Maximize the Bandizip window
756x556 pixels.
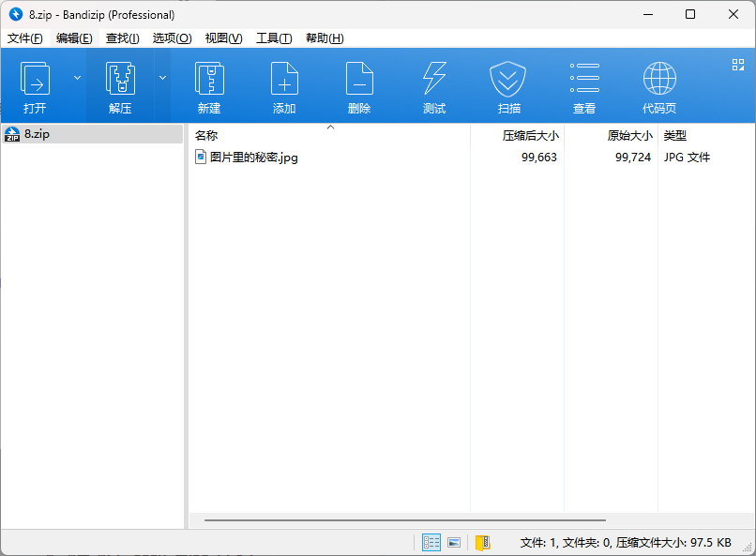pos(690,14)
